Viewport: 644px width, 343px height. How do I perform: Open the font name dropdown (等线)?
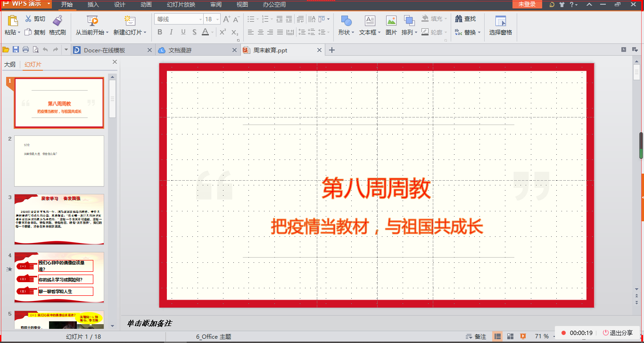[178, 19]
